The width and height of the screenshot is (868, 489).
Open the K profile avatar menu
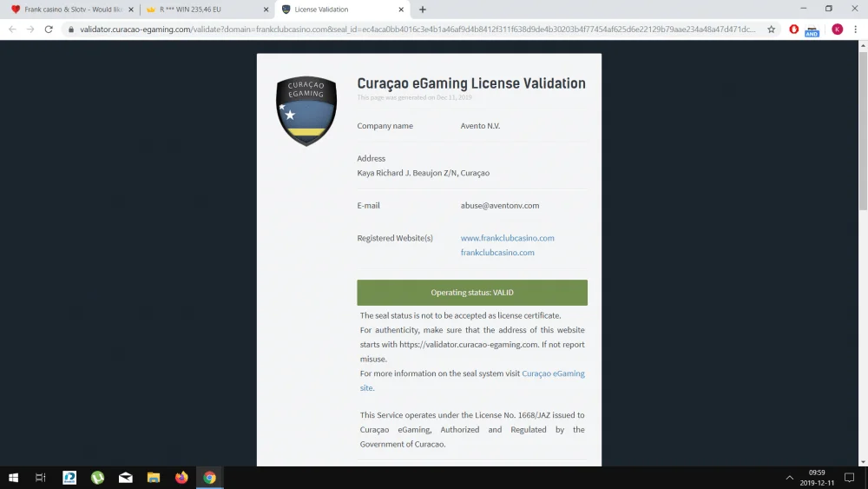coord(837,30)
